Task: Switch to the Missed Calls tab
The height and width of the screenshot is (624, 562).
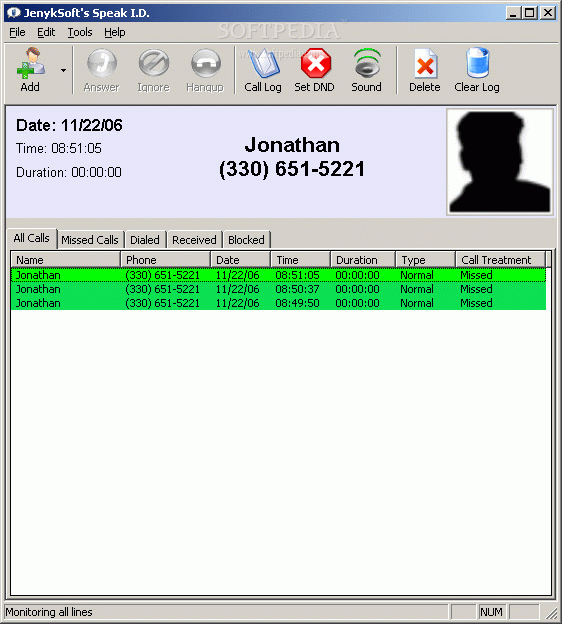Action: click(x=90, y=240)
